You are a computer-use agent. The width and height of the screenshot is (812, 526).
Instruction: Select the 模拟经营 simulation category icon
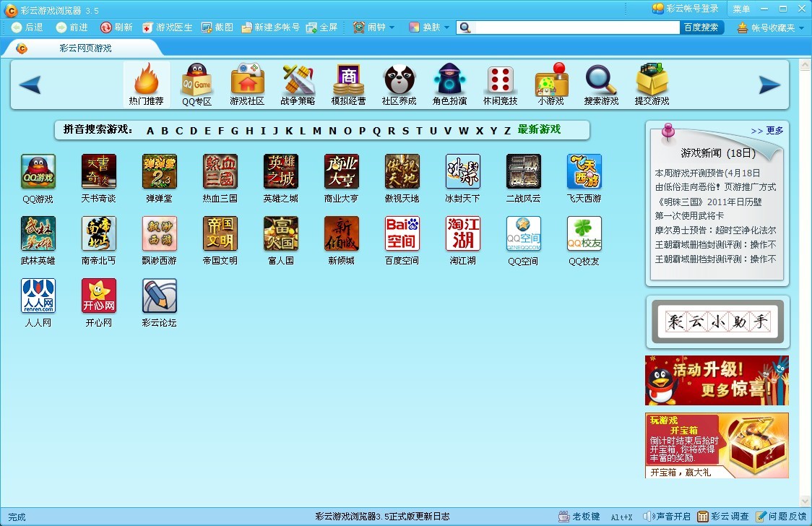tap(348, 85)
